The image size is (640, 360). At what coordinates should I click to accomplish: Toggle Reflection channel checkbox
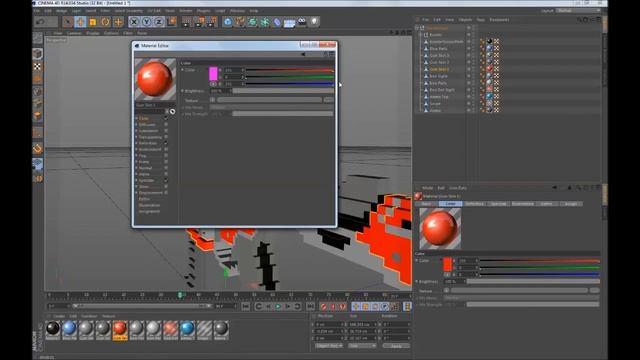coord(166,143)
